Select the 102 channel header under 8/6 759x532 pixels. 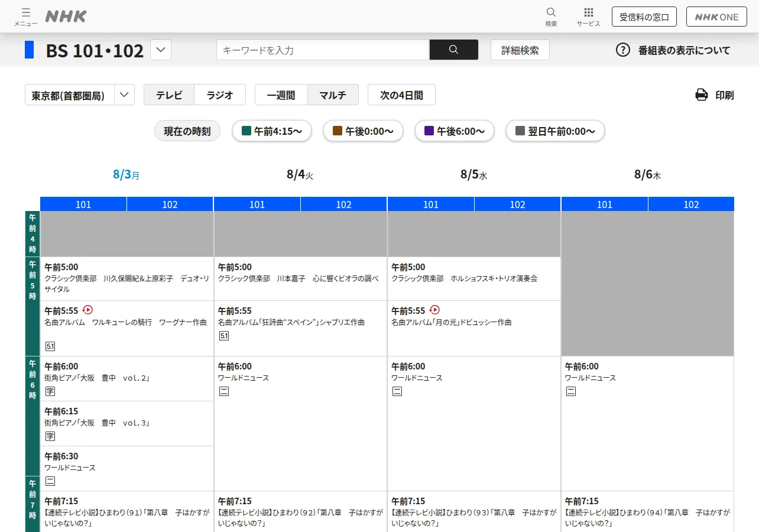[692, 204]
